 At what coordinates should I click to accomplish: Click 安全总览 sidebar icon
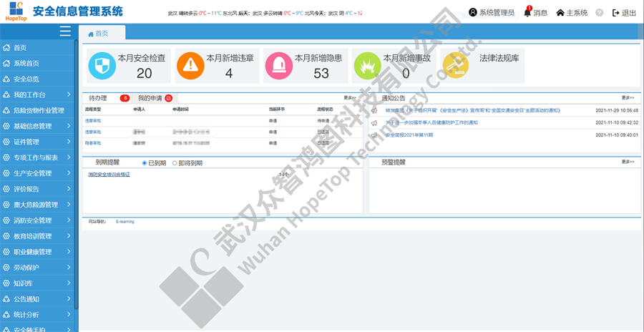tap(6, 79)
